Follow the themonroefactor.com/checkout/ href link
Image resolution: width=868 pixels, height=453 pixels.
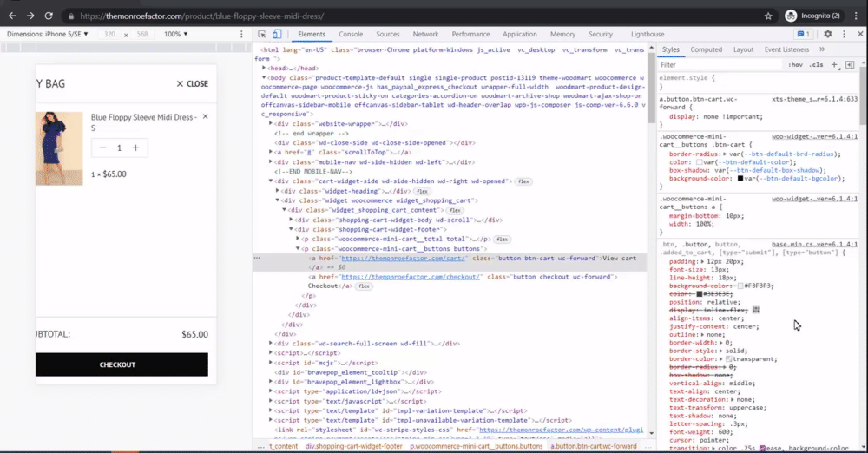coord(411,276)
